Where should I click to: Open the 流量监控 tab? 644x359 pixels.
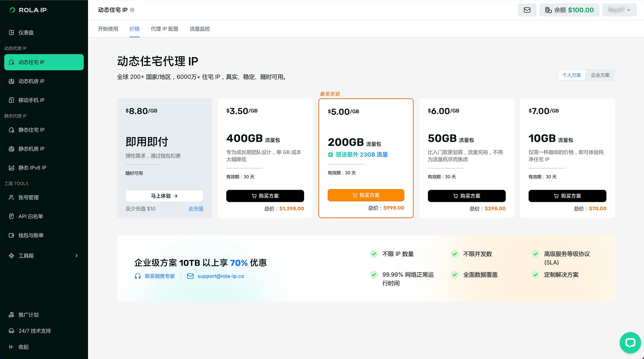(200, 29)
